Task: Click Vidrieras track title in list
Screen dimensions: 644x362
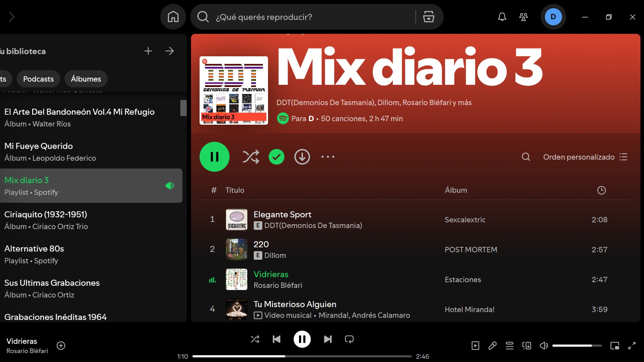Action: 271,274
